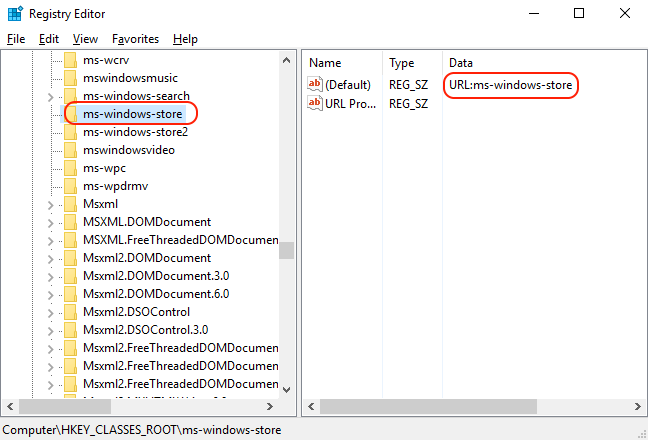Expand the MSXML.DOMDocument key
648x440 pixels.
pos(50,223)
